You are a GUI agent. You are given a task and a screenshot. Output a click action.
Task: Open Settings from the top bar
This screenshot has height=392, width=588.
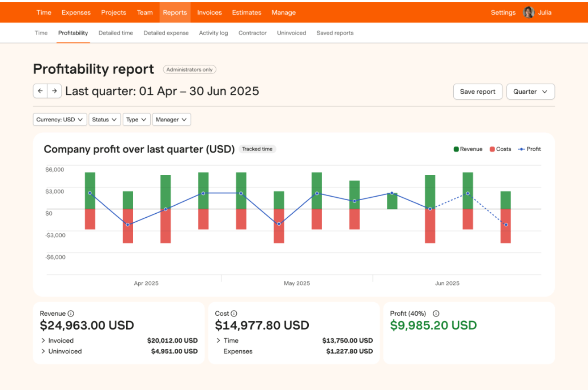coord(503,12)
